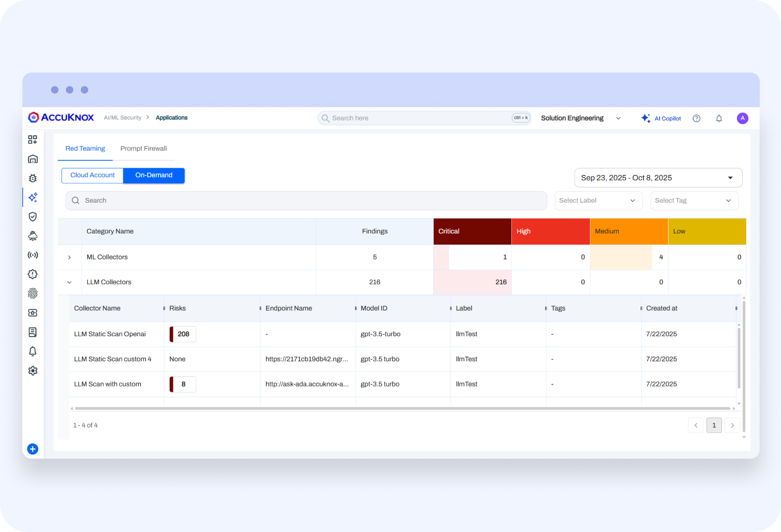Click the Solution Engineering workspace selector
Viewport: 781px width, 532px height.
click(580, 118)
